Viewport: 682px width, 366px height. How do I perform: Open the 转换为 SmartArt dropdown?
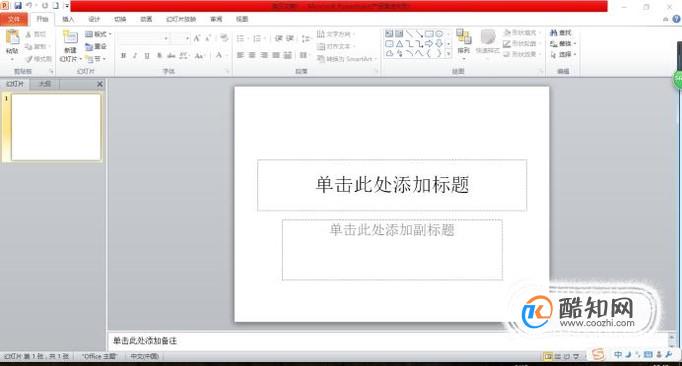click(347, 58)
